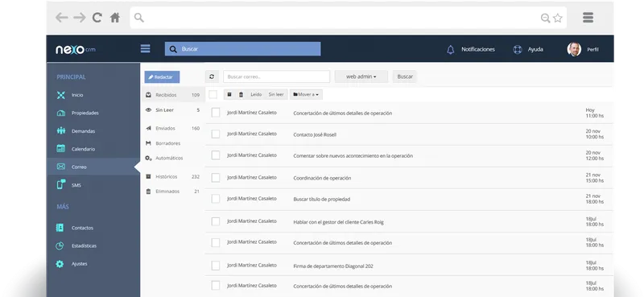Image resolution: width=644 pixels, height=297 pixels.
Task: Click the Perfil avatar picture
Action: click(574, 49)
